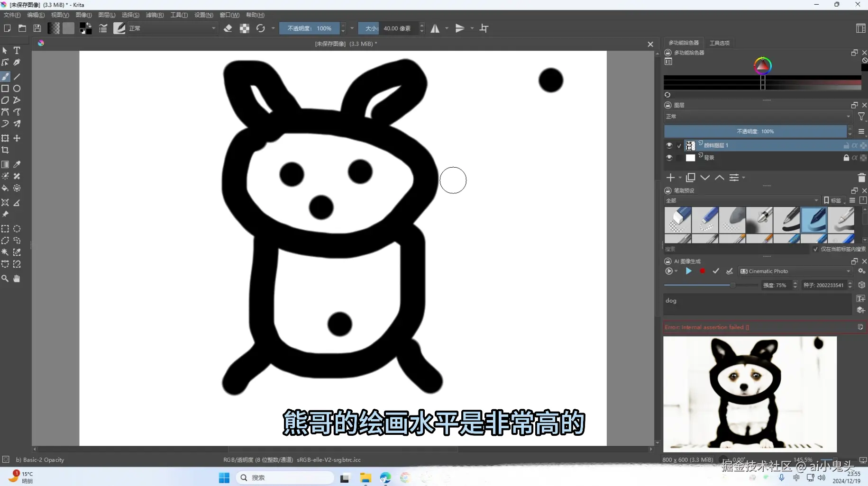Select the Crop tool
Viewport: 868px width, 486px height.
click(5, 150)
